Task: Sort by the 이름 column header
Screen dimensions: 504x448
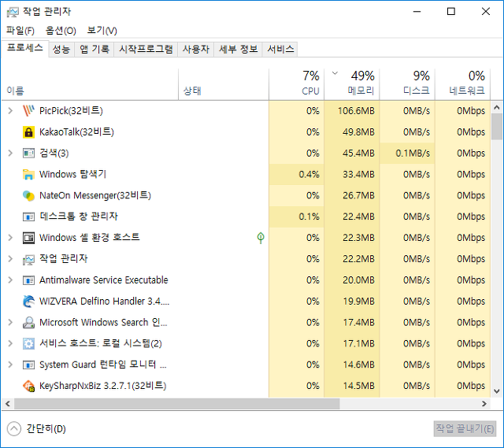Action: (x=90, y=84)
